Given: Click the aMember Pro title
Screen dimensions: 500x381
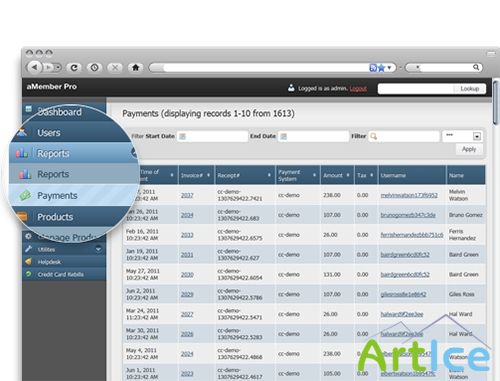Looking at the screenshot, I should 52,87.
